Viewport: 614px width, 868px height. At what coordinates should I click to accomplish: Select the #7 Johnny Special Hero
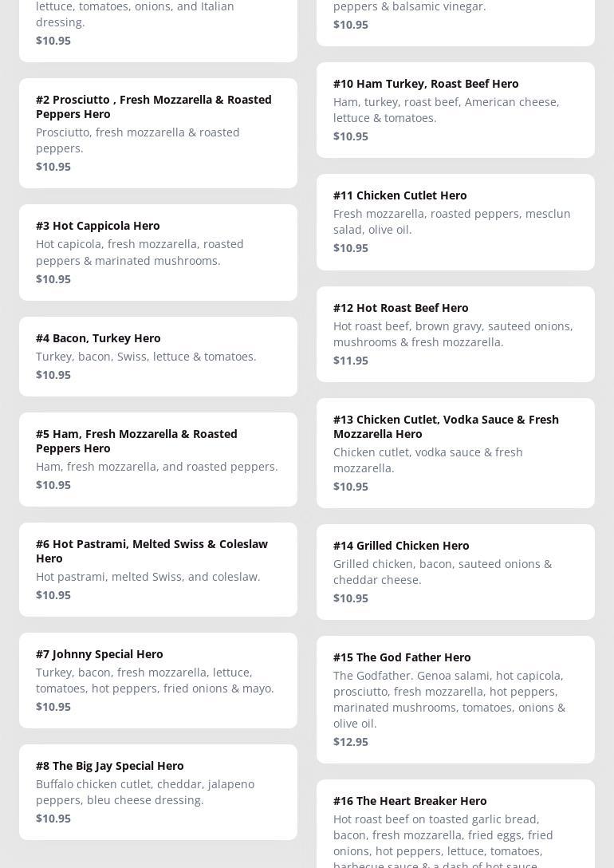(100, 654)
